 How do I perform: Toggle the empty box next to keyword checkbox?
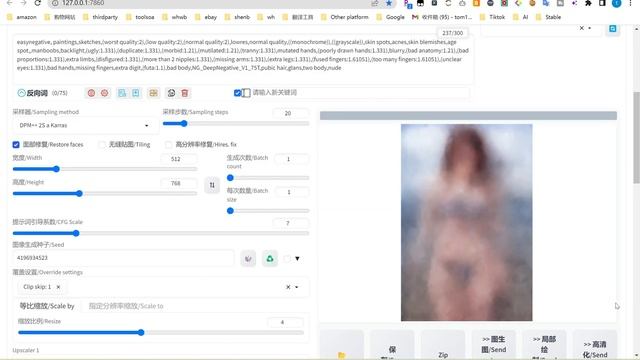(x=246, y=93)
